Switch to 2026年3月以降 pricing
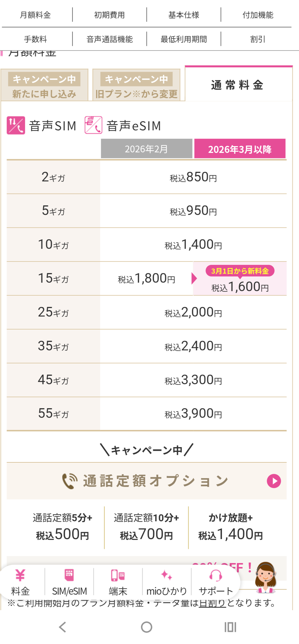 (240, 149)
